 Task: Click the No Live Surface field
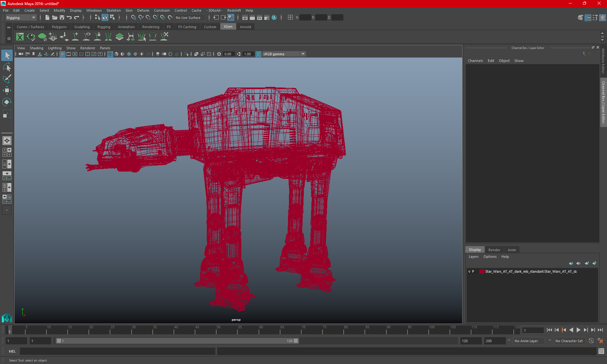pos(190,18)
